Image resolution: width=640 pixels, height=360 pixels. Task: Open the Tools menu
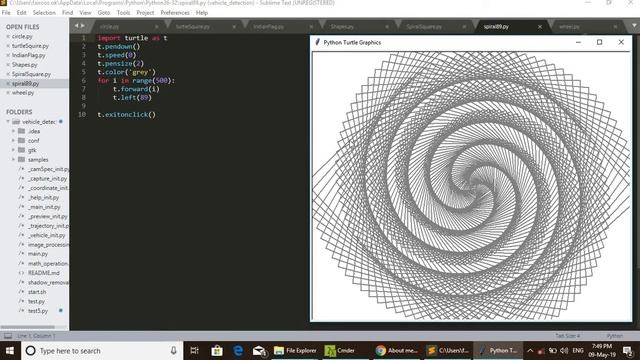coord(123,13)
